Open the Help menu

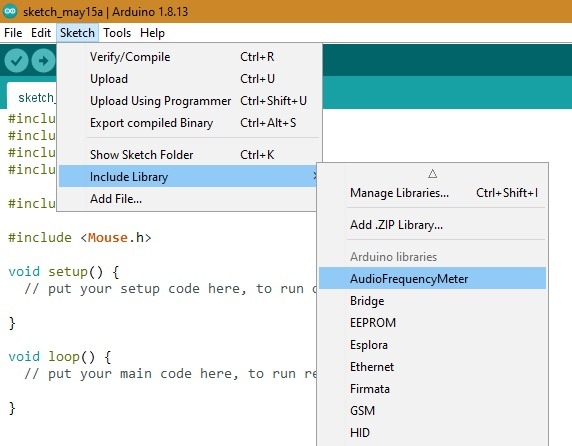click(152, 33)
